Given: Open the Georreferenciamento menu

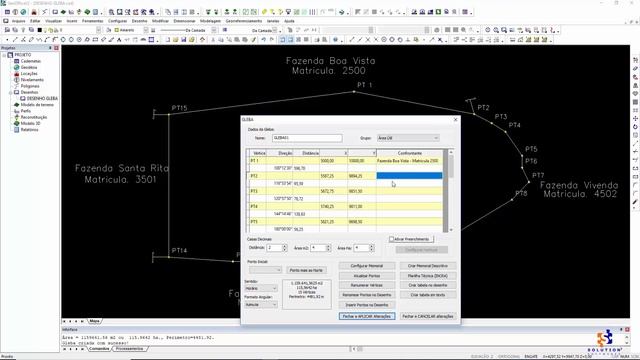Looking at the screenshot, I should click(x=244, y=21).
